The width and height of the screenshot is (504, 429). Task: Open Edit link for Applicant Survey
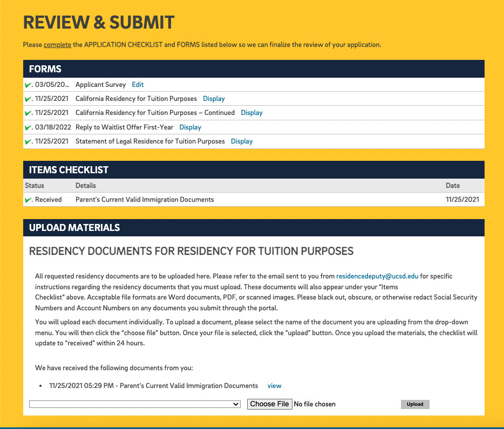point(138,85)
